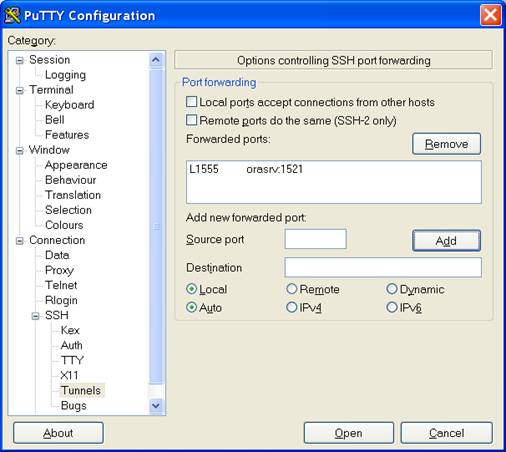Collapse the SSH tree node
This screenshot has height=452, width=506.
(x=36, y=316)
